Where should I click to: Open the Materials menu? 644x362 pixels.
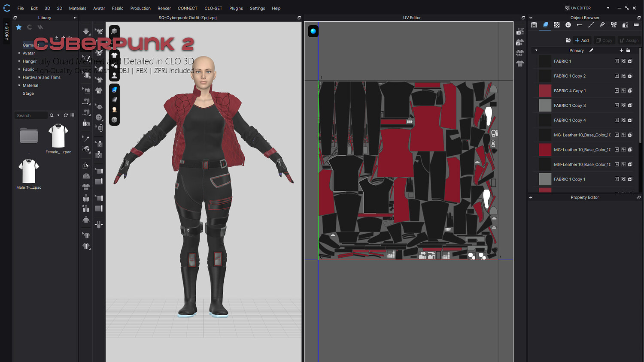click(78, 8)
